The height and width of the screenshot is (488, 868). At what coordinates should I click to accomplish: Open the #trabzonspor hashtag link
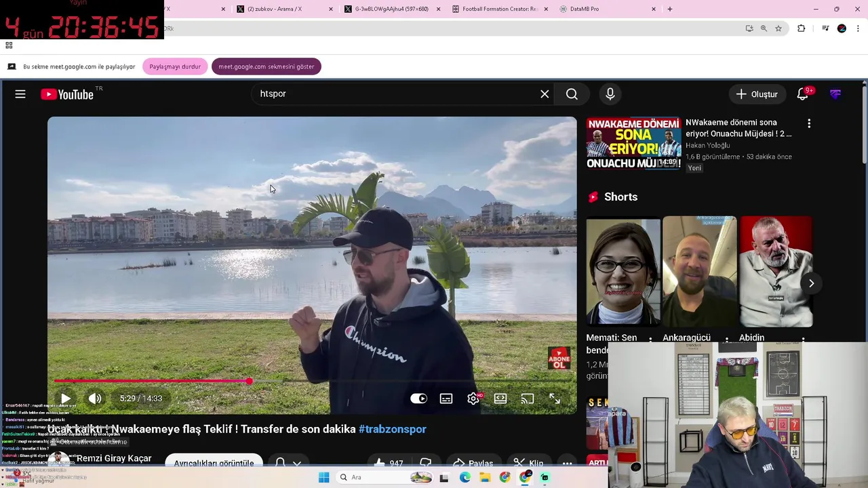point(393,429)
